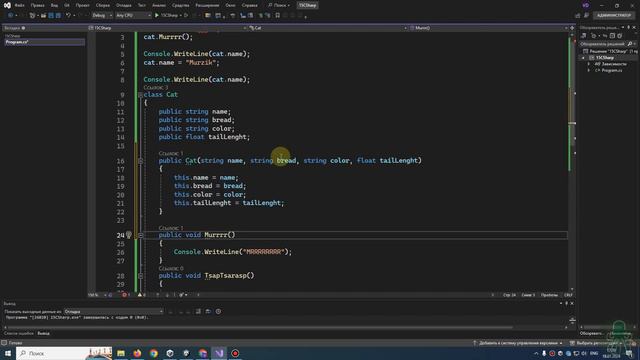Screen dimensions: 640x360
Task: Start without debugging hollow play icon
Action: coord(186,16)
